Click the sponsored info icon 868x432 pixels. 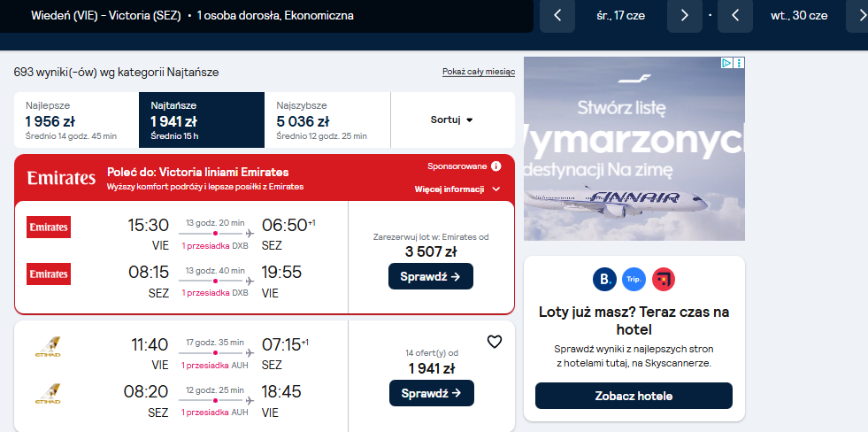coord(496,166)
